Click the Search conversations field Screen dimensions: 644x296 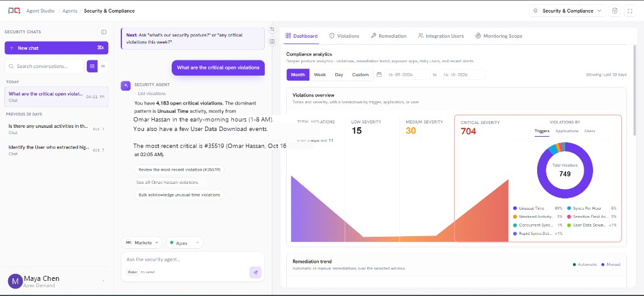[45, 66]
